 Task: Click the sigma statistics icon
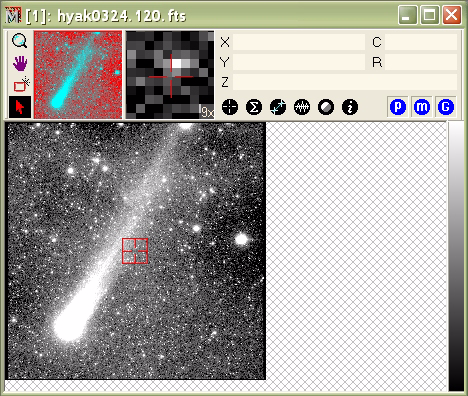[x=254, y=107]
